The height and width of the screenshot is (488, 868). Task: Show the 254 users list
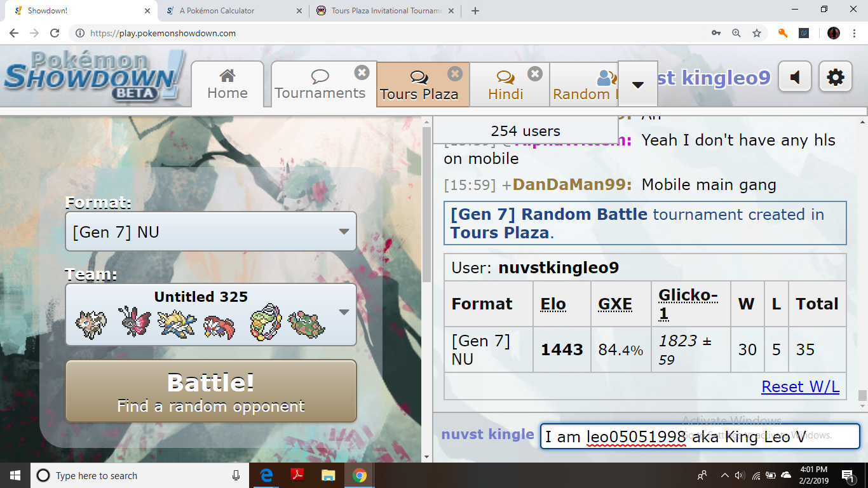click(x=526, y=131)
